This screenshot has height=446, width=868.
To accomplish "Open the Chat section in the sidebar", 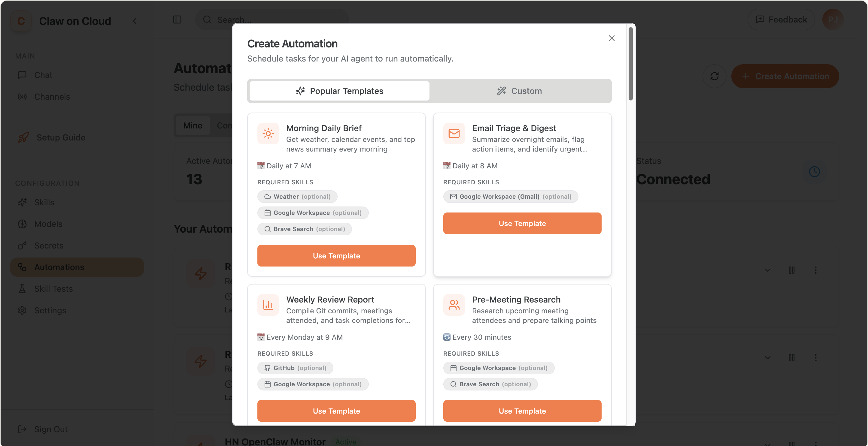I will (43, 75).
